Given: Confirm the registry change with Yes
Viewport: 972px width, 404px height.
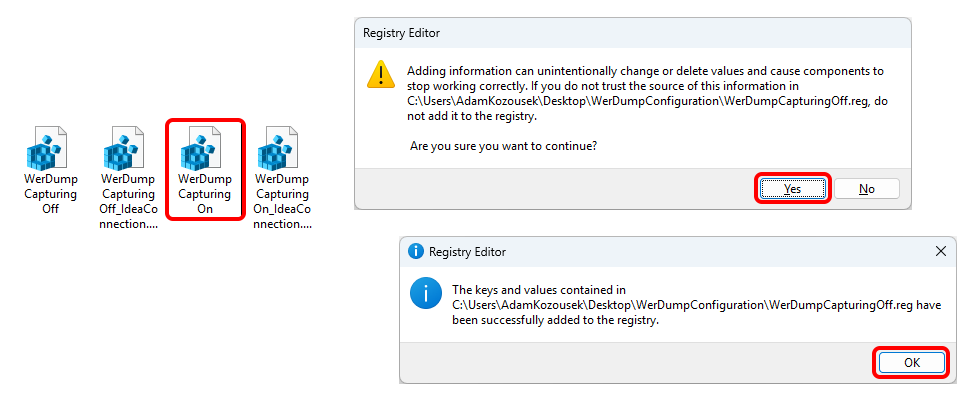Looking at the screenshot, I should pos(792,188).
